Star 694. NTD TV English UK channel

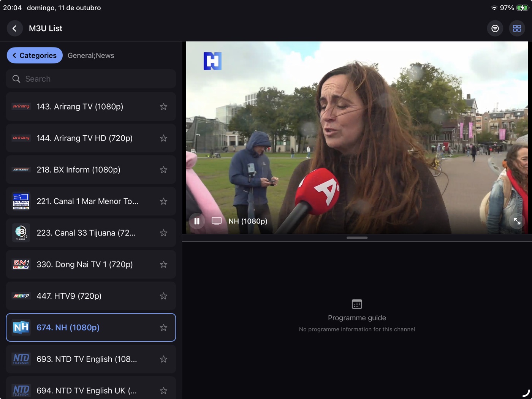[x=163, y=391]
